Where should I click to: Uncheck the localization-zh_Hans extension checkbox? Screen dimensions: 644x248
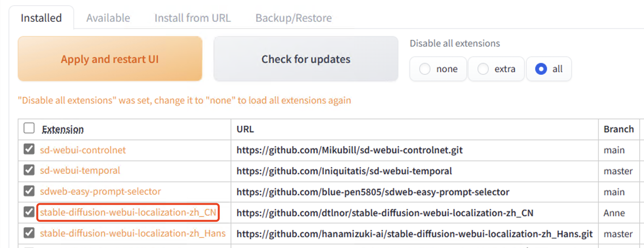tap(29, 233)
